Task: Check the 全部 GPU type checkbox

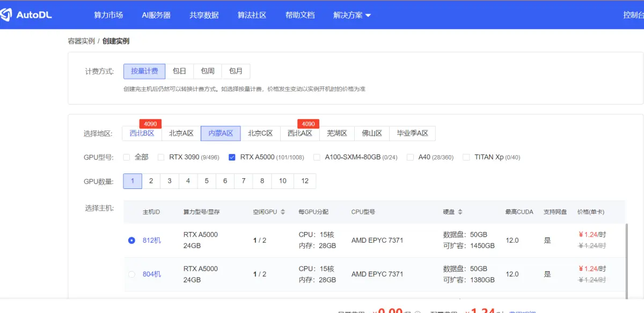Action: [127, 157]
